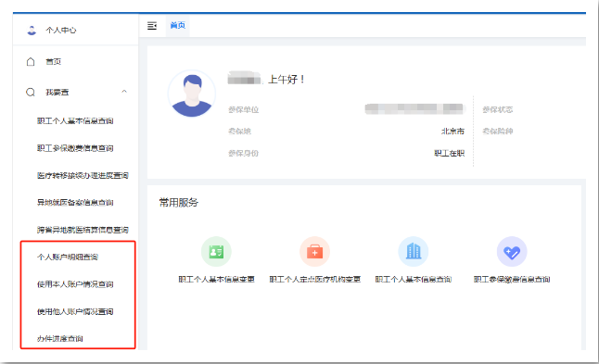Open 使用本人账户情况查询 in sidebar
The image size is (599, 364).
[x=75, y=284]
